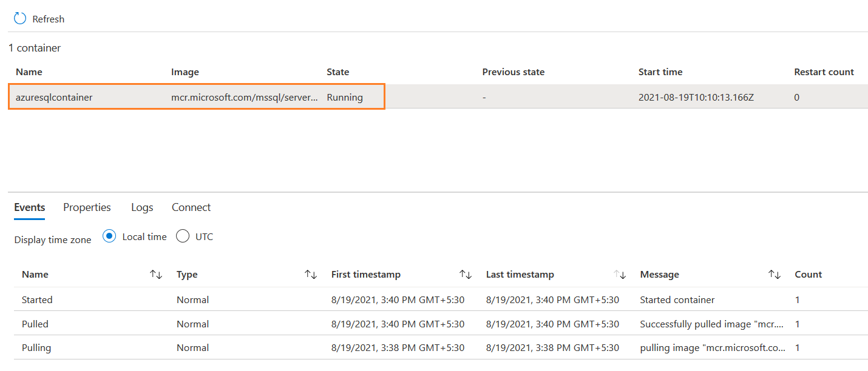Click the Count column header
868x371 pixels.
808,275
